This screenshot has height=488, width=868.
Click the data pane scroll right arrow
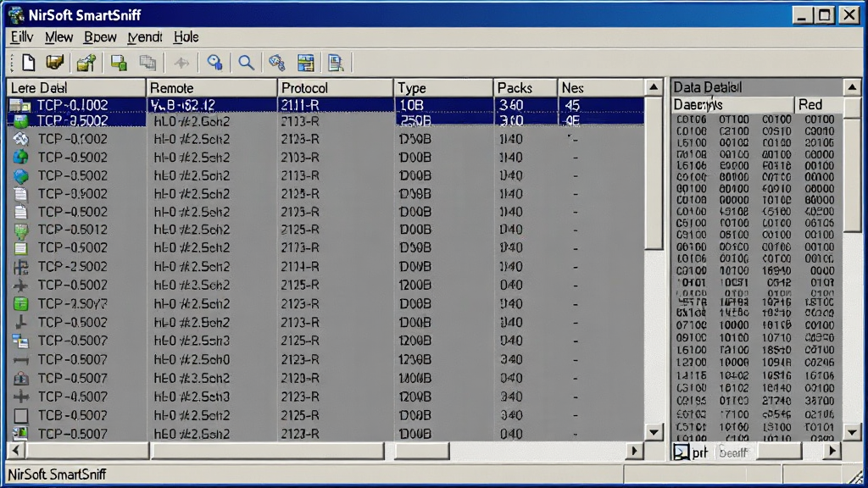832,452
